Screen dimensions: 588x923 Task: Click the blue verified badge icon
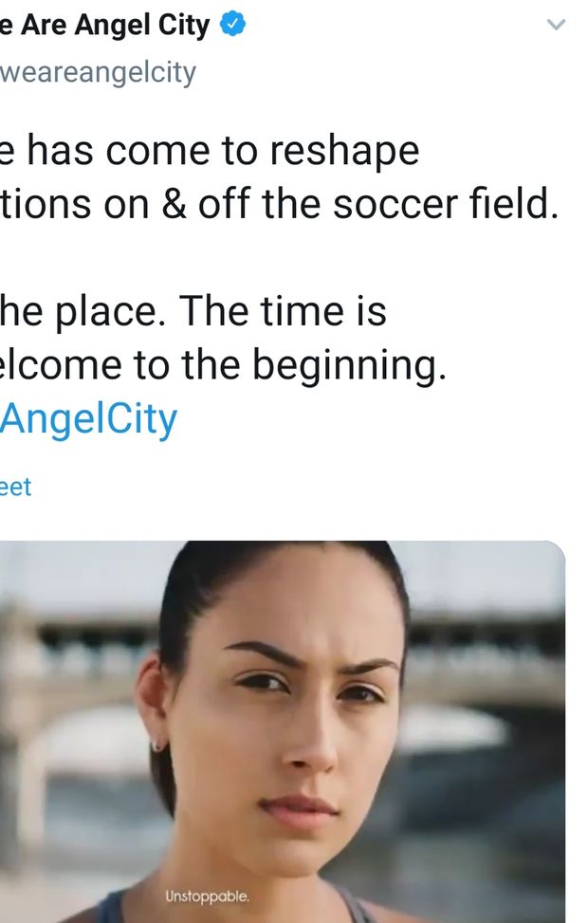pos(232,26)
